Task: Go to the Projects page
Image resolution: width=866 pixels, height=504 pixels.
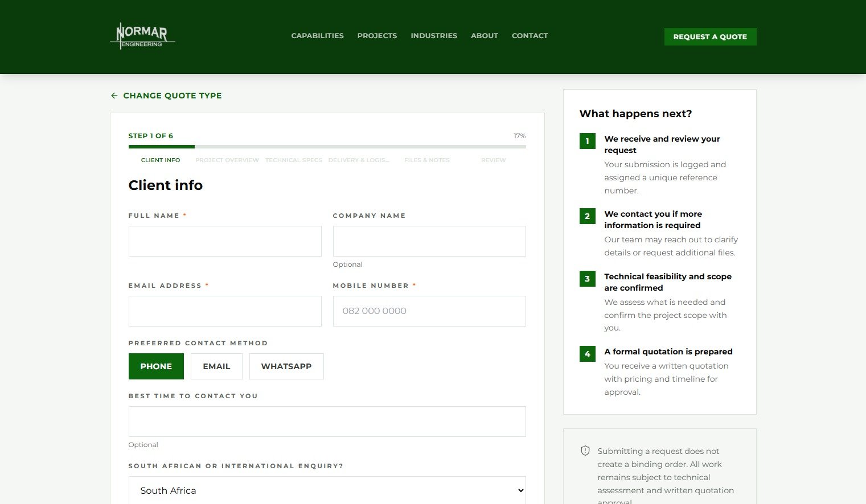Action: (377, 36)
